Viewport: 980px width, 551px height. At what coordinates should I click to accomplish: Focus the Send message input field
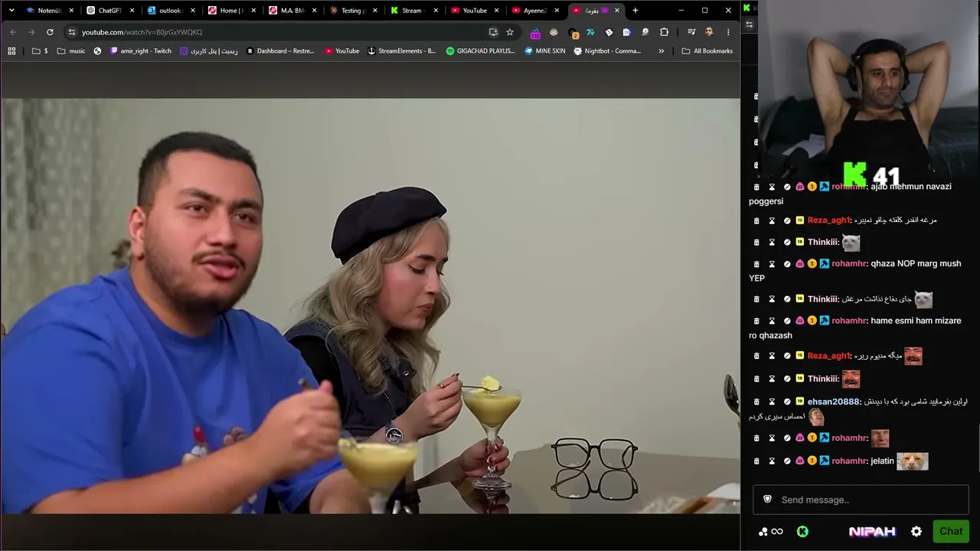pos(861,500)
